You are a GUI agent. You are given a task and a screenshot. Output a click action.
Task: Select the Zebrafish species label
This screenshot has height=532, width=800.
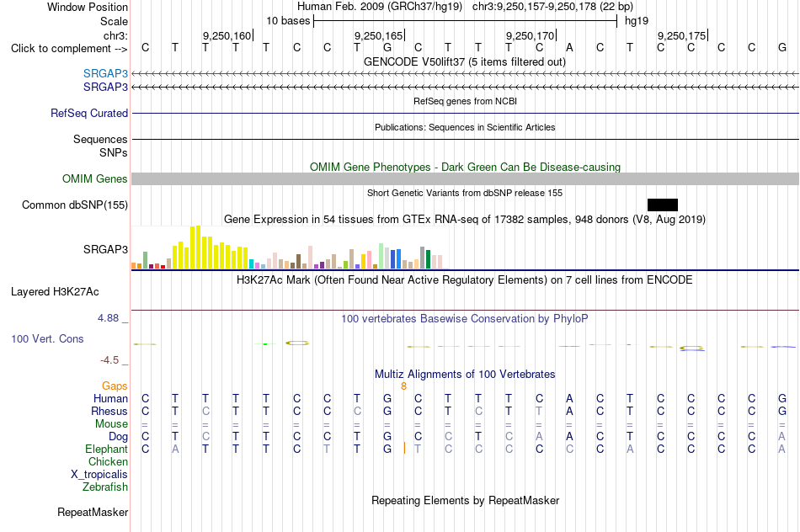pyautogui.click(x=105, y=487)
